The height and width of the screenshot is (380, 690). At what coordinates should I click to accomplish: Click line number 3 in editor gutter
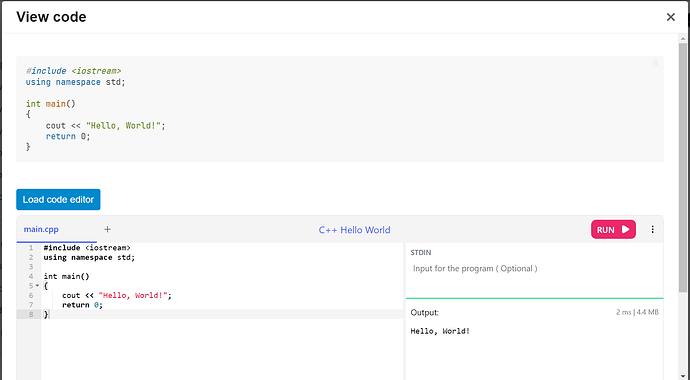pos(31,267)
